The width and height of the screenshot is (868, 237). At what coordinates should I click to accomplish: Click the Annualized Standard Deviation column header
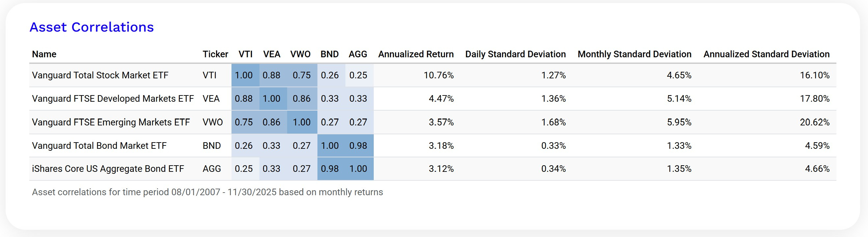tap(766, 54)
